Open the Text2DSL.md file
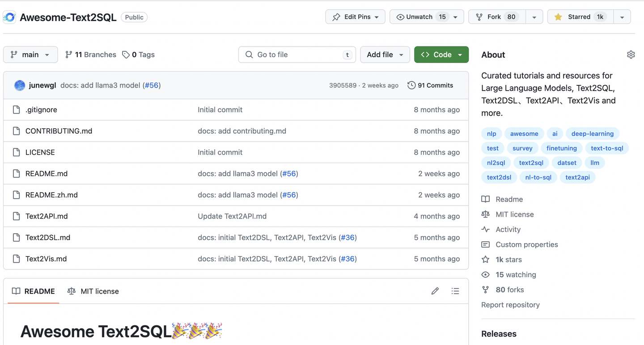Viewport: 644px width, 345px height. pos(48,237)
